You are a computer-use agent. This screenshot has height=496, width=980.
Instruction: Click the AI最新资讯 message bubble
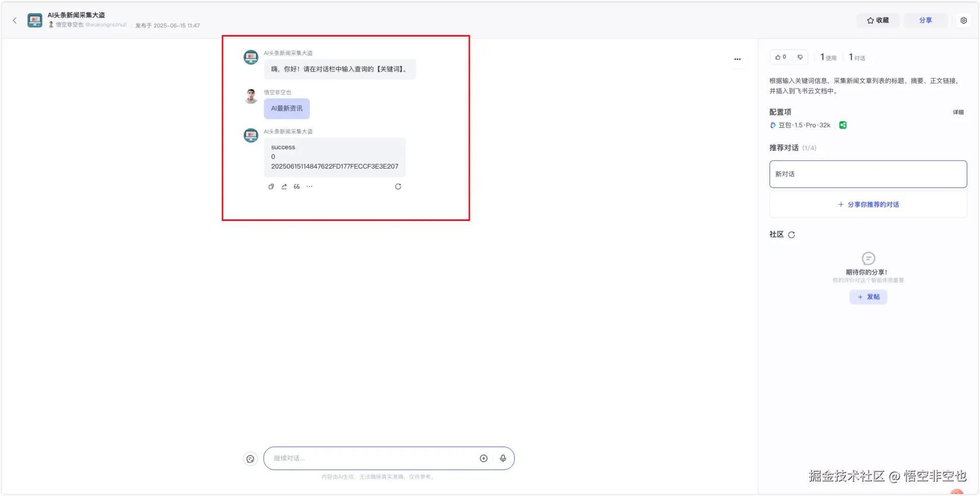coord(287,108)
